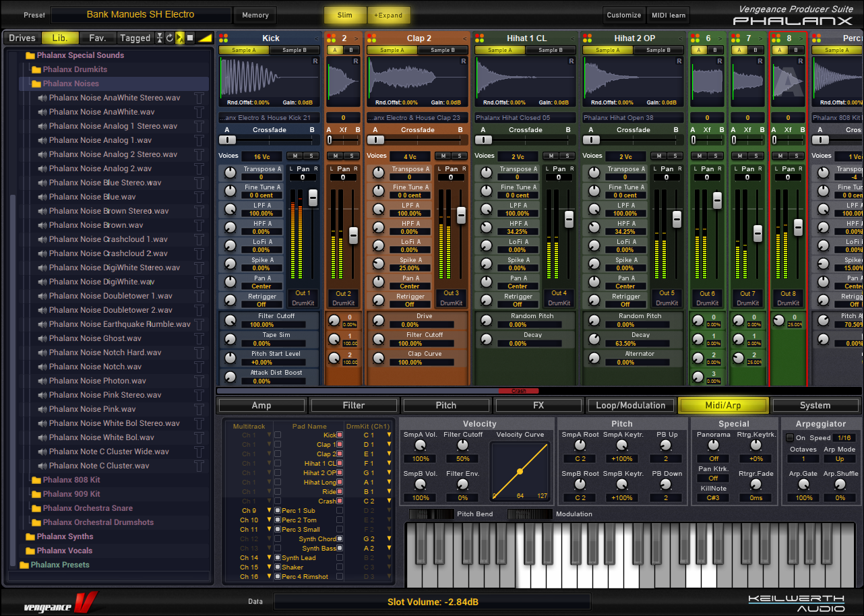The width and height of the screenshot is (864, 616).
Task: Switch browser to the Drives tab
Action: pyautogui.click(x=22, y=38)
